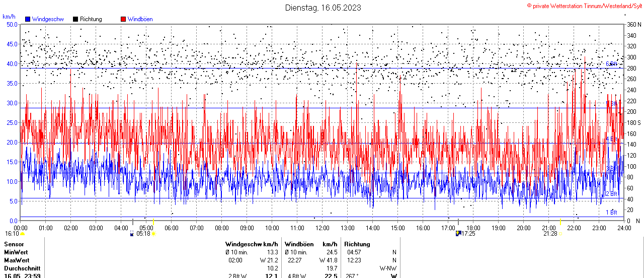Click the 35.0 value on km/h axis

[12, 83]
